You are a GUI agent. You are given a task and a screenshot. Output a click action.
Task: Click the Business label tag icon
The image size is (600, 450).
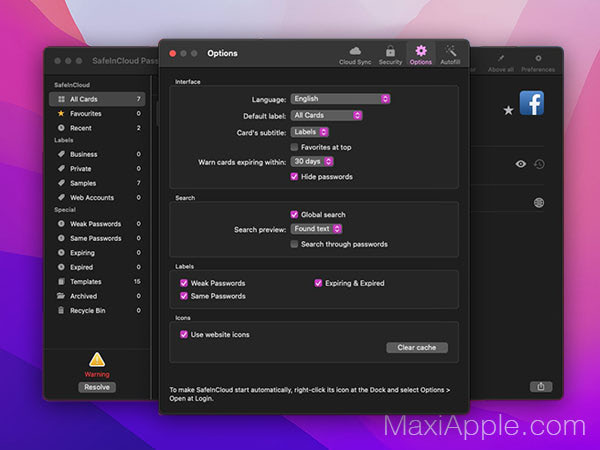pos(61,154)
